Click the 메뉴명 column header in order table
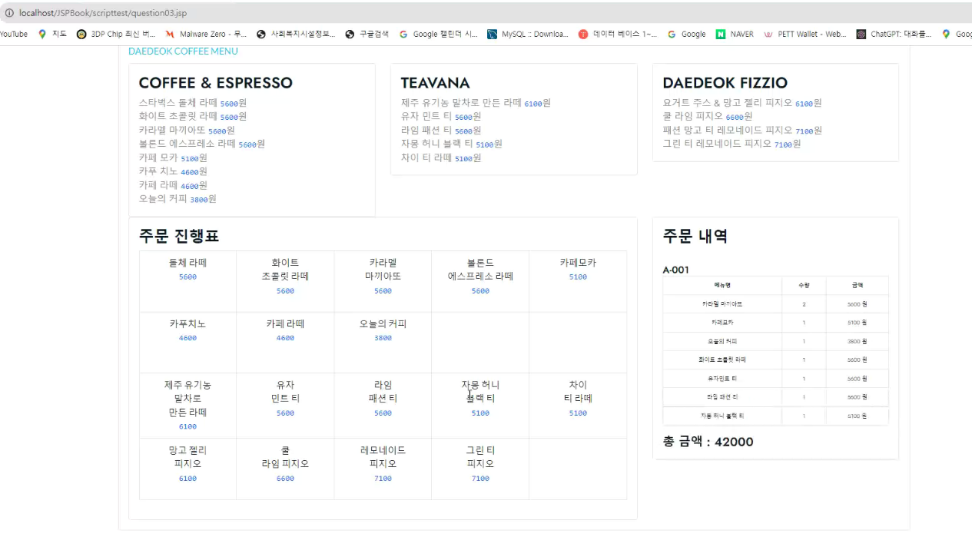Viewport: 972px width, 560px height. click(722, 285)
